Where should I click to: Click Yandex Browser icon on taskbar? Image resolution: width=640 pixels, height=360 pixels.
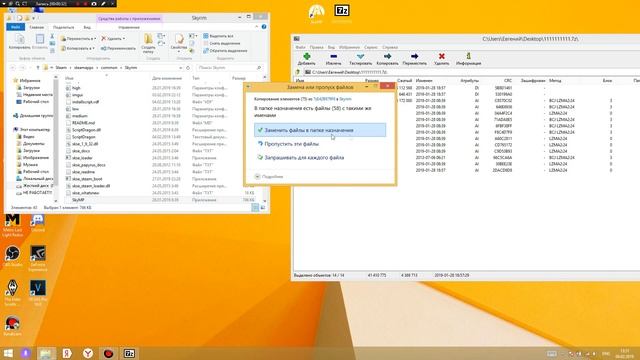coord(88,353)
